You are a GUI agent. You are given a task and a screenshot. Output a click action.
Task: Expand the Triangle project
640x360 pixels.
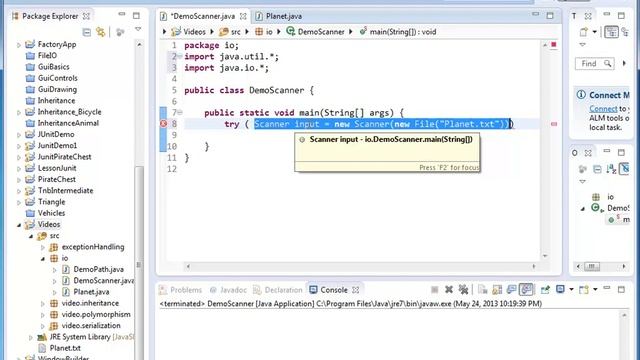[19, 202]
